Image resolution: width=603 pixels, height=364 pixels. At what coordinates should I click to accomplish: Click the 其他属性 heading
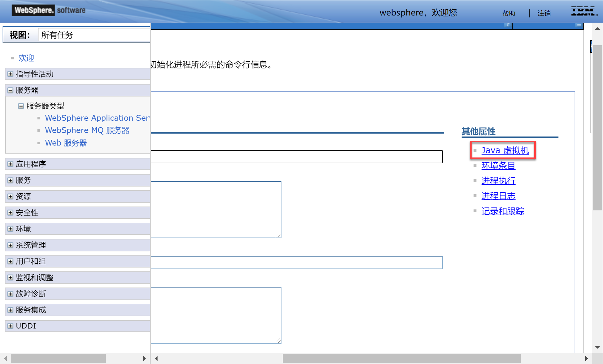click(x=478, y=132)
